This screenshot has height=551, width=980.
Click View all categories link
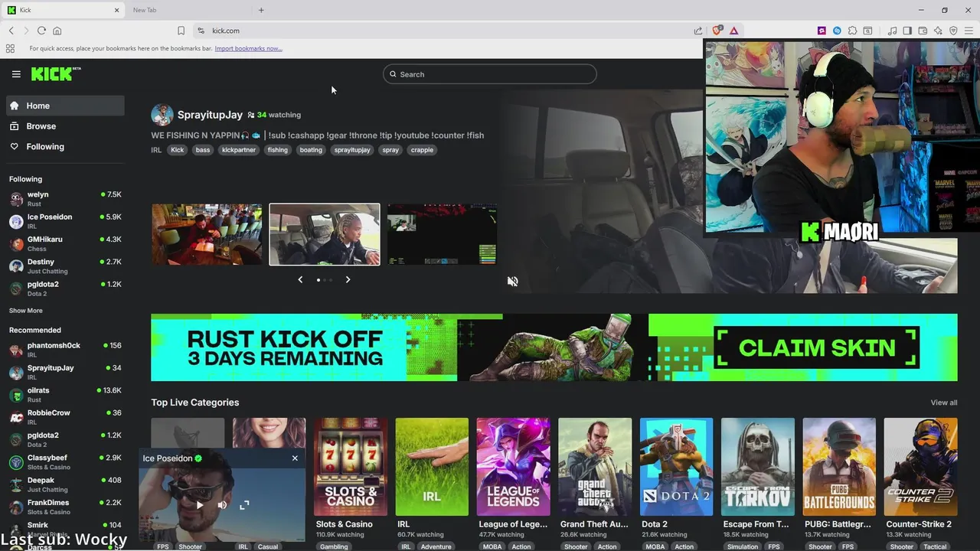point(944,403)
